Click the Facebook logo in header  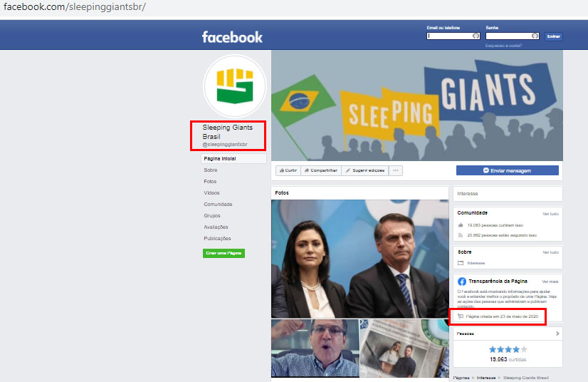coord(232,37)
